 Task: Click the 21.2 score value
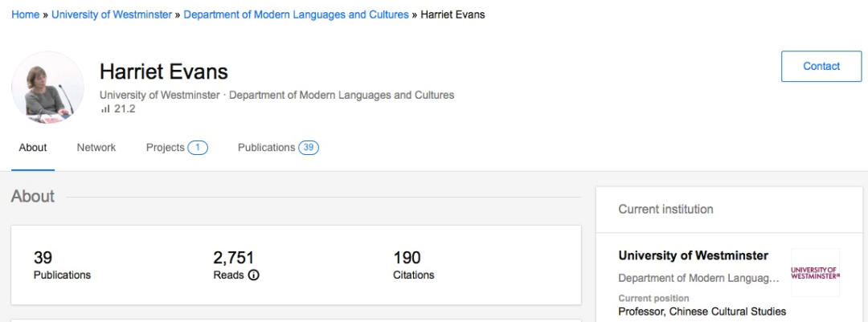125,109
